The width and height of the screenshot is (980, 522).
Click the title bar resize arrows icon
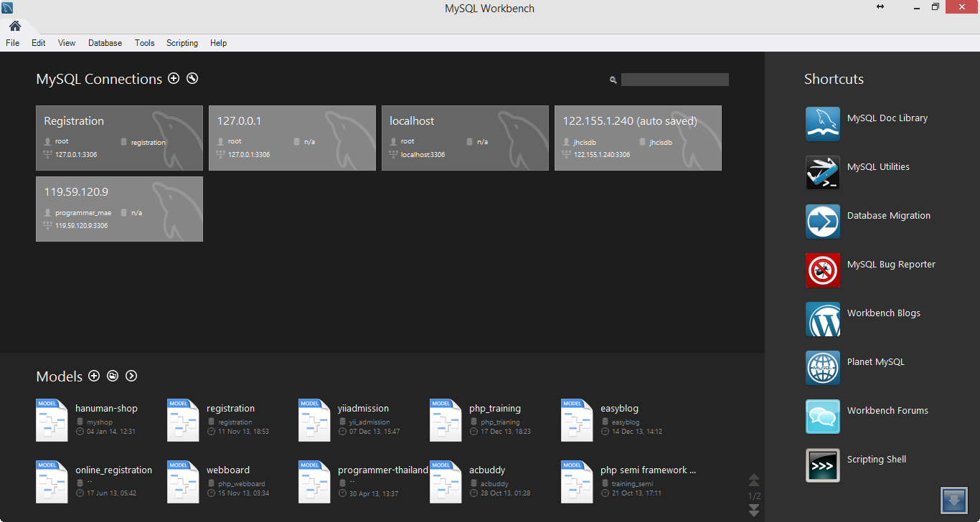point(880,6)
